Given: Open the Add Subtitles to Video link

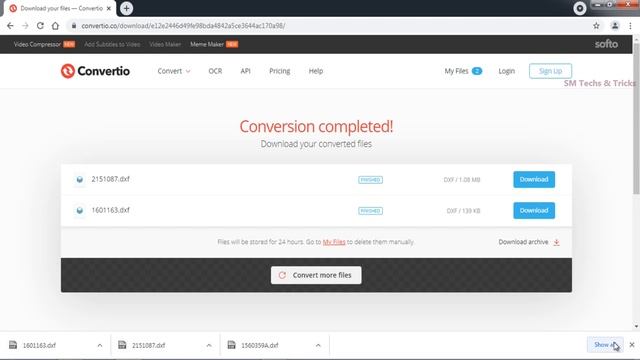Looking at the screenshot, I should [112, 44].
